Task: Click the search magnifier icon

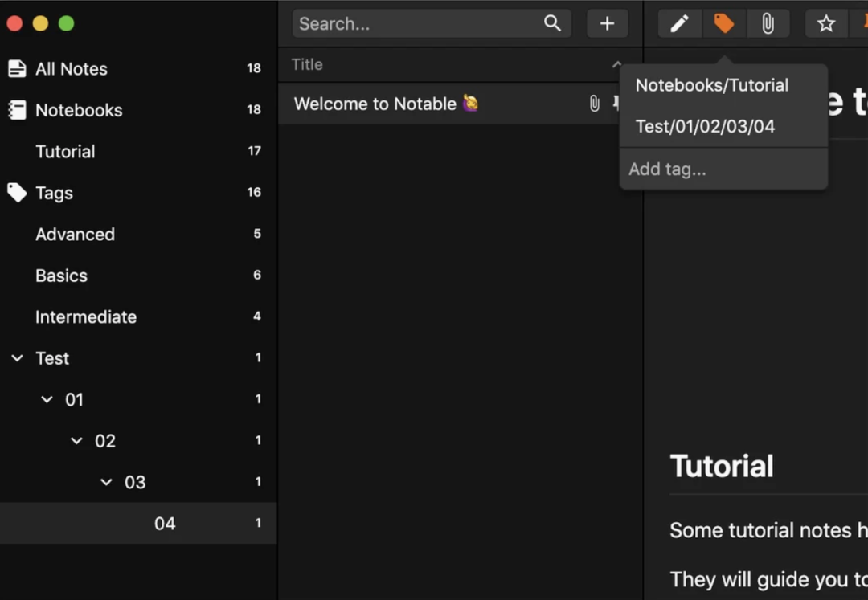Action: click(x=552, y=23)
